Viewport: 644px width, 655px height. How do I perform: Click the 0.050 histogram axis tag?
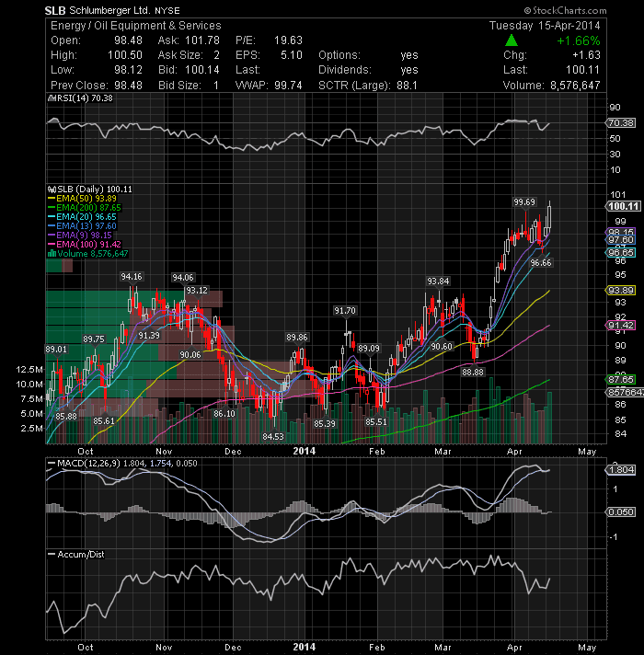[x=621, y=512]
